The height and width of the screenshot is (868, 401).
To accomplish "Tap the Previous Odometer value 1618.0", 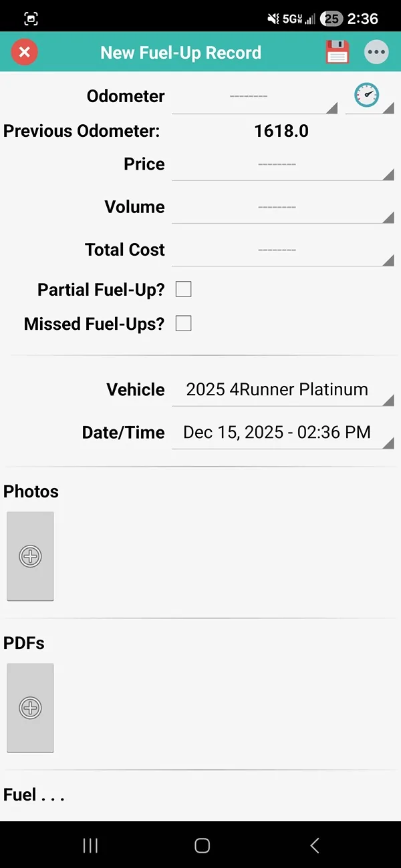I will pyautogui.click(x=281, y=131).
